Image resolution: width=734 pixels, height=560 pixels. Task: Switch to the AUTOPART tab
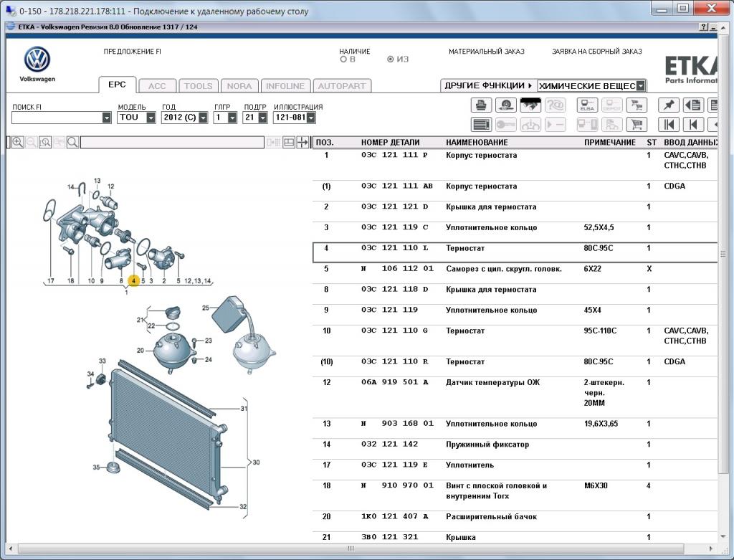(x=342, y=86)
